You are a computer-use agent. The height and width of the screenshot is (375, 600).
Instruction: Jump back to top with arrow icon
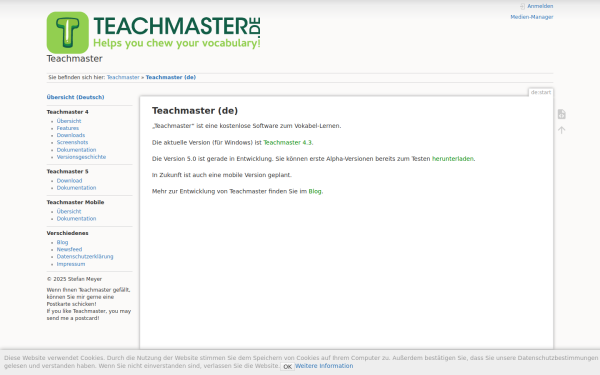[561, 130]
